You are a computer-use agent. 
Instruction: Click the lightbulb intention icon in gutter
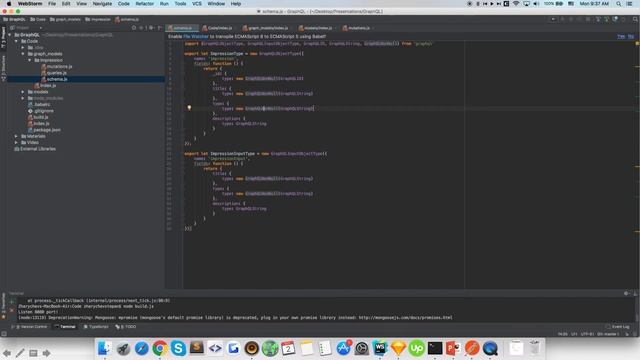pos(189,108)
